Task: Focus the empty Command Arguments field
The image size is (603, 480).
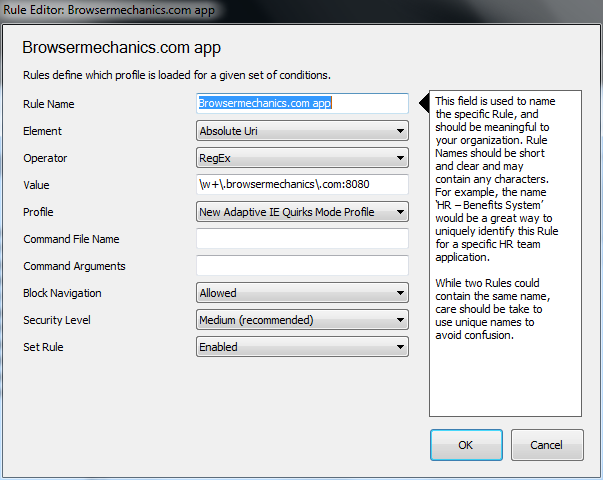Action: 302,266
